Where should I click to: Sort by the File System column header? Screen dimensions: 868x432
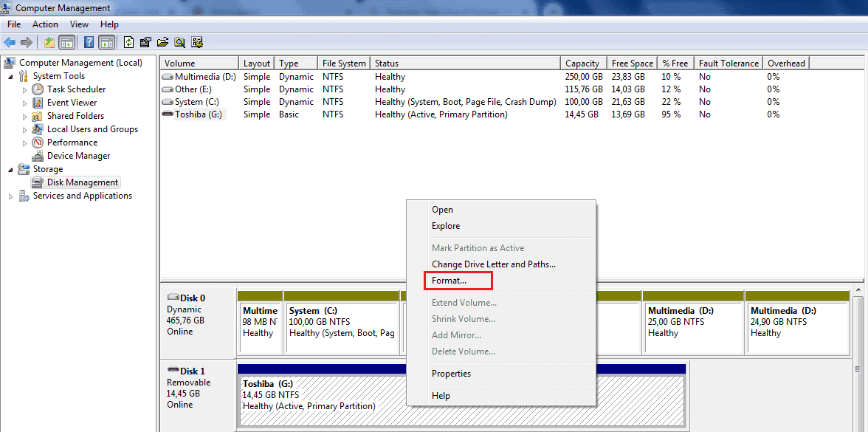point(344,64)
